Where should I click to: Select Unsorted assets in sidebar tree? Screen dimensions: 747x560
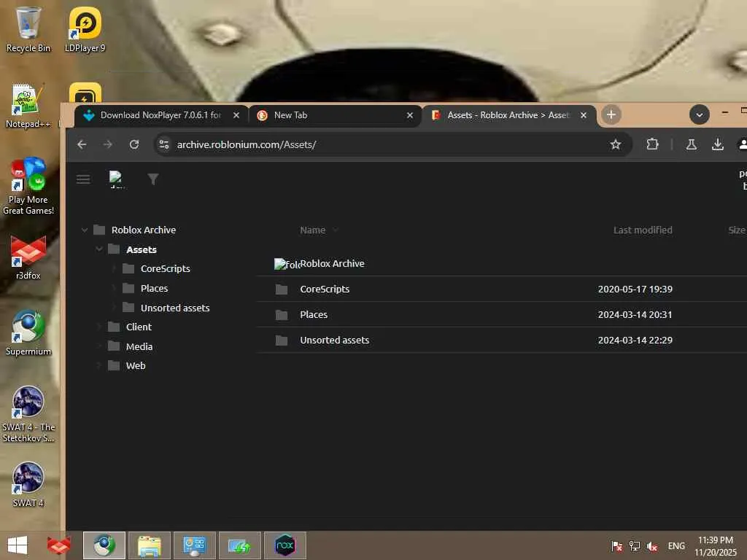click(175, 308)
